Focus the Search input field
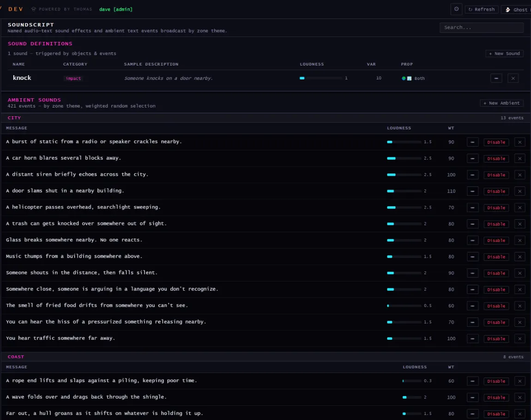531x420 pixels. point(481,27)
